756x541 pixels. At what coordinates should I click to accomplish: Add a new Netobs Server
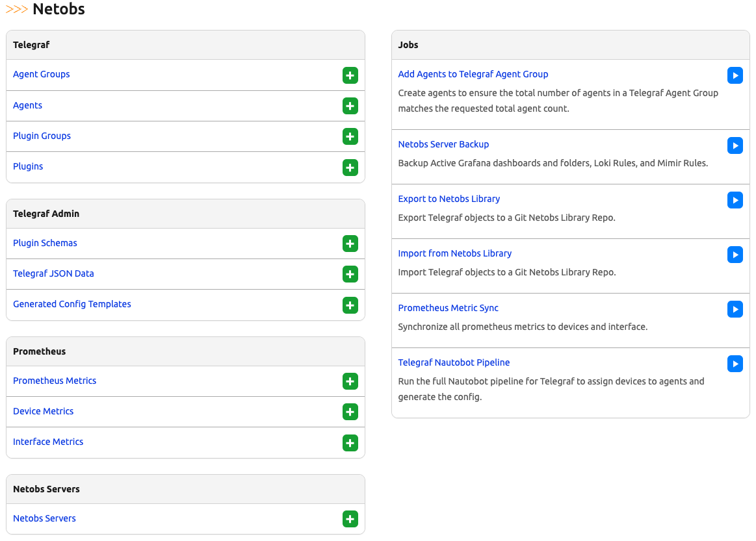pos(350,520)
